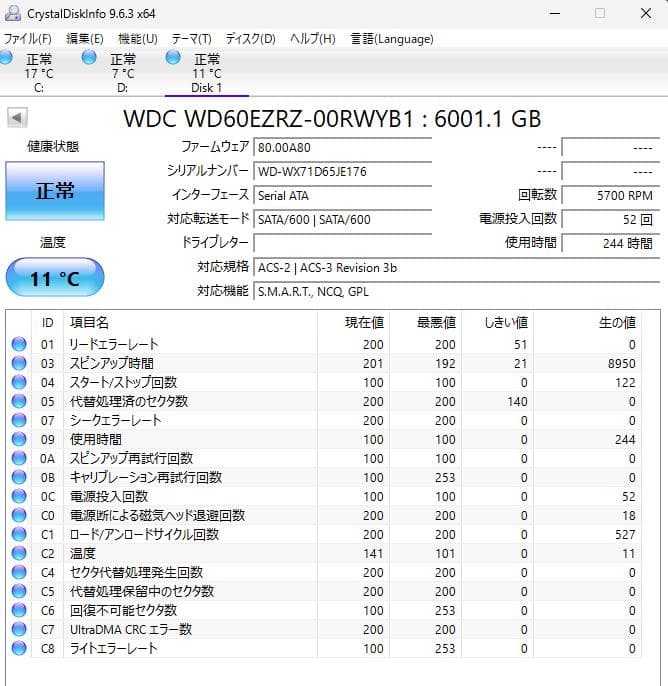Select the worst value 192 in row 03
The width and height of the screenshot is (668, 686).
pyautogui.click(x=445, y=364)
